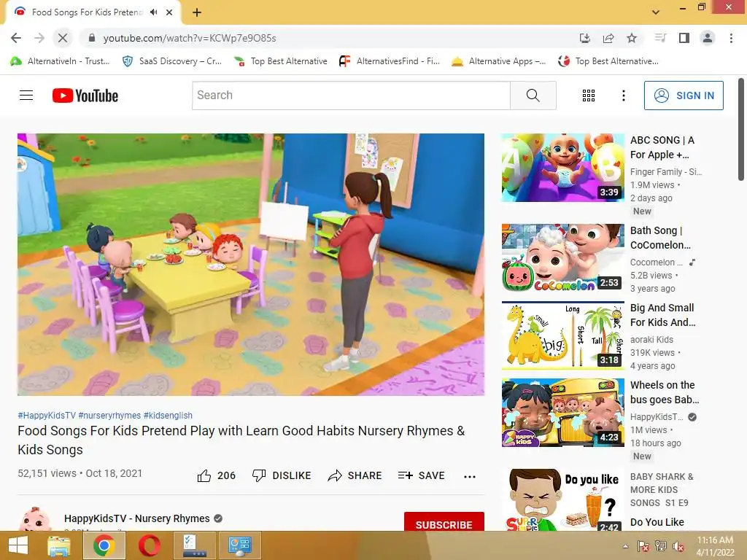Screen dimensions: 747x560
Task: Open Bath Song CoComelon thumbnail
Action: [x=562, y=257]
